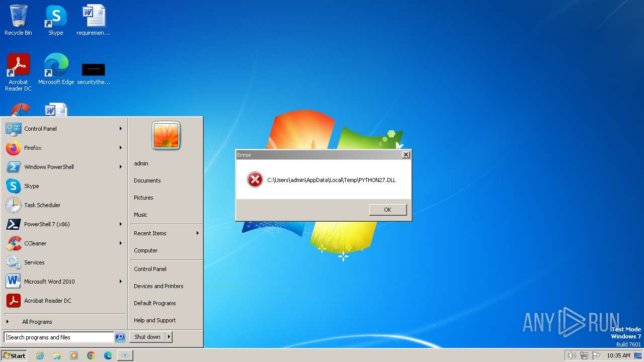Open Internet Explorer from the taskbar

click(x=40, y=355)
